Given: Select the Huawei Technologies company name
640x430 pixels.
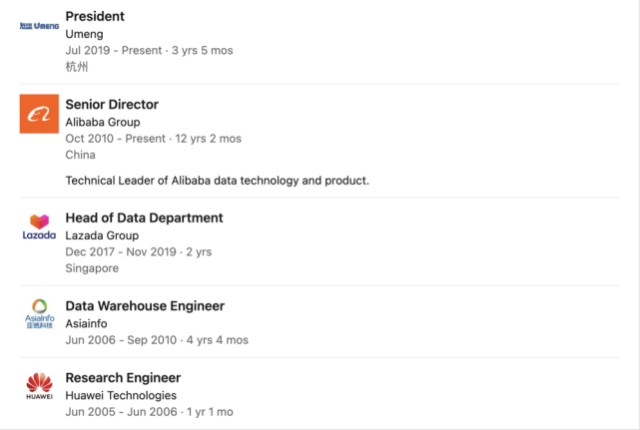Looking at the screenshot, I should [x=120, y=395].
